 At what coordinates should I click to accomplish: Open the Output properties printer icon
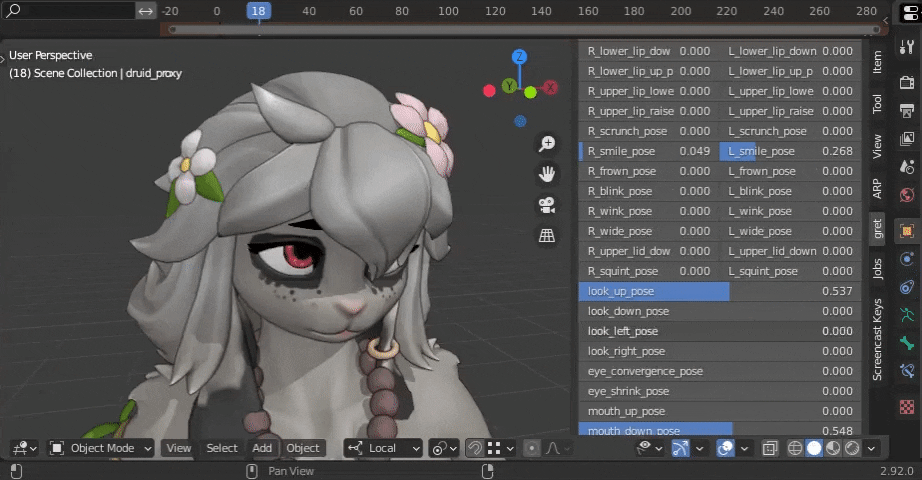[x=907, y=110]
